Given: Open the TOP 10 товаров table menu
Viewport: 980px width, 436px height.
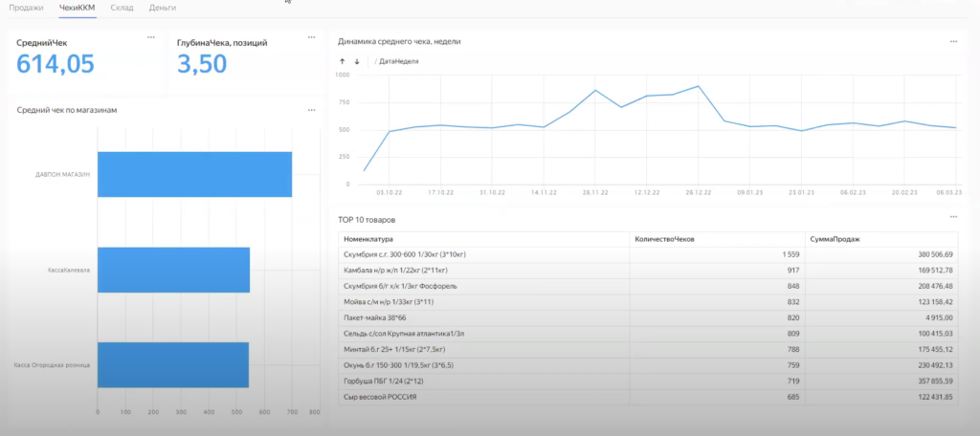Looking at the screenshot, I should pos(952,218).
